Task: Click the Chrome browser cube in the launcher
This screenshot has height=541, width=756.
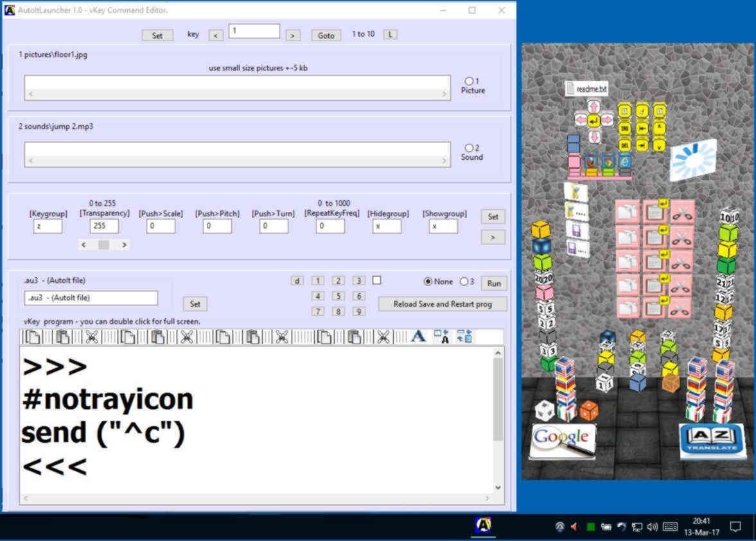Action: (608, 162)
